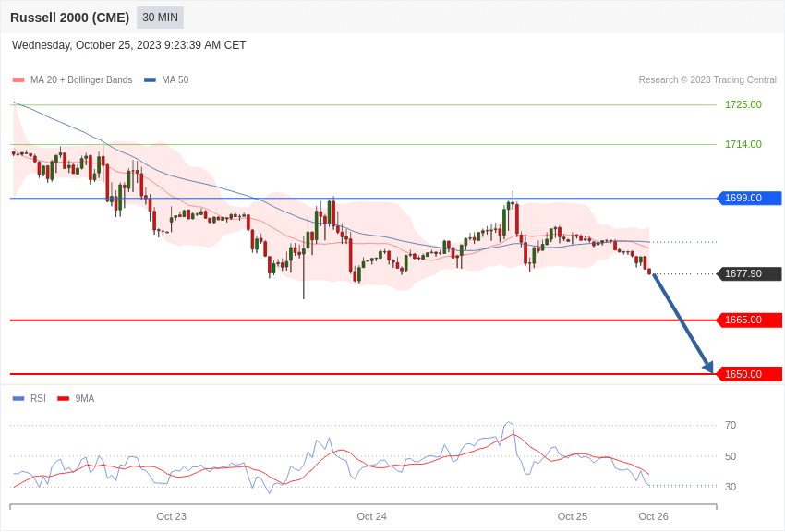Click the 9MA legend label

85,398
